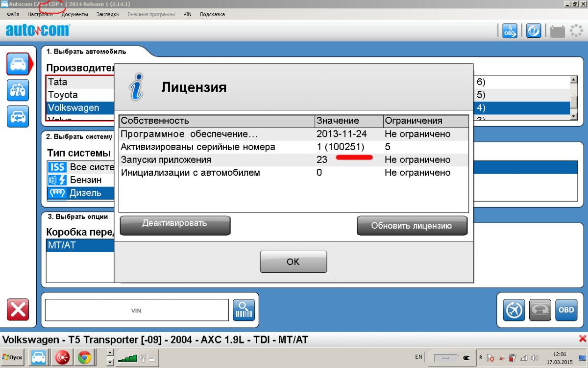Click the Собственность column header

point(217,121)
